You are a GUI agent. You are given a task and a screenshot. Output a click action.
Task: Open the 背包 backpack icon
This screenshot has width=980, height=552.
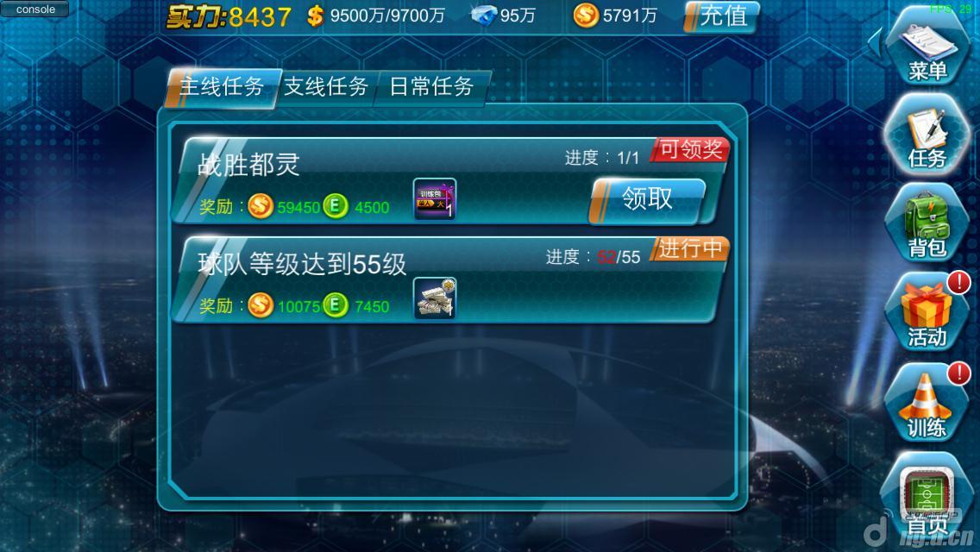(928, 223)
